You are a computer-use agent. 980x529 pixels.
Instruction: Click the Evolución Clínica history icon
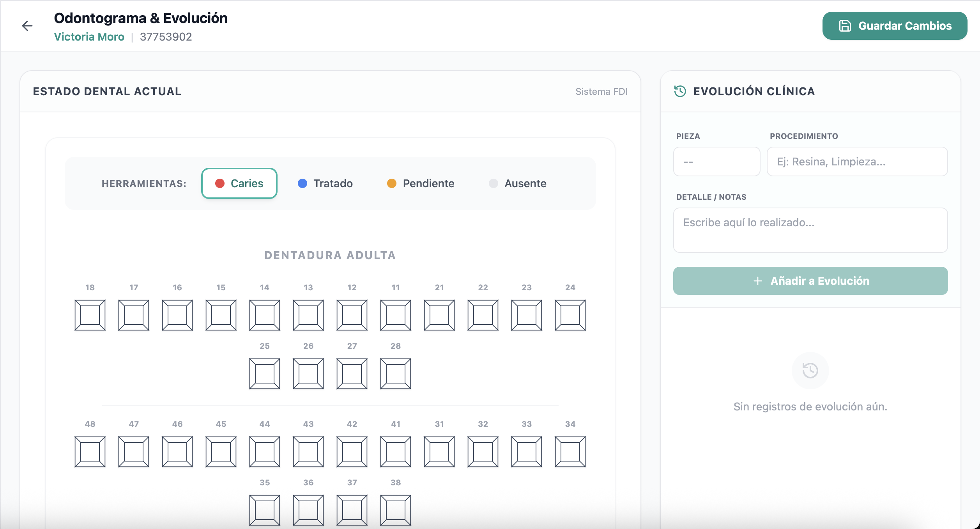[680, 91]
